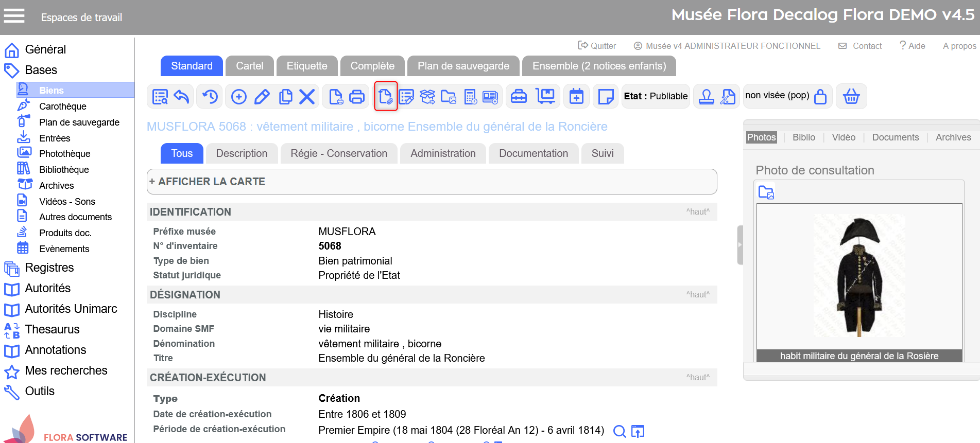Switch to the Cartel tab
Image resolution: width=980 pixels, height=443 pixels.
pyautogui.click(x=249, y=66)
